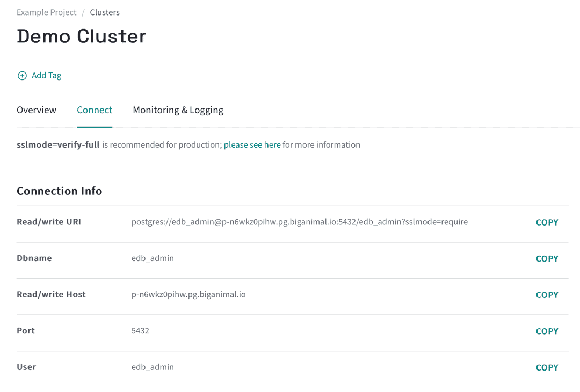Select the postgres connection URI text
Viewport: 580px width, 392px height.
[x=300, y=221]
